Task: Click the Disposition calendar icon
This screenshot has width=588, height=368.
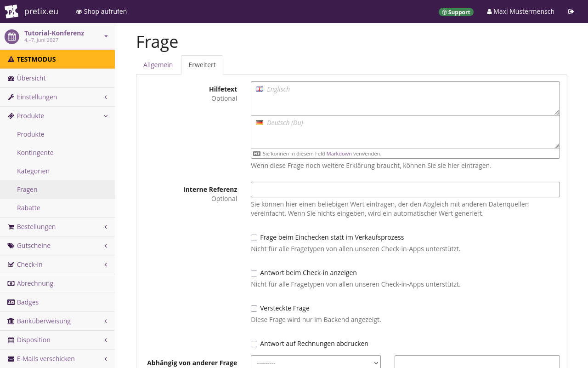Action: [x=11, y=340]
